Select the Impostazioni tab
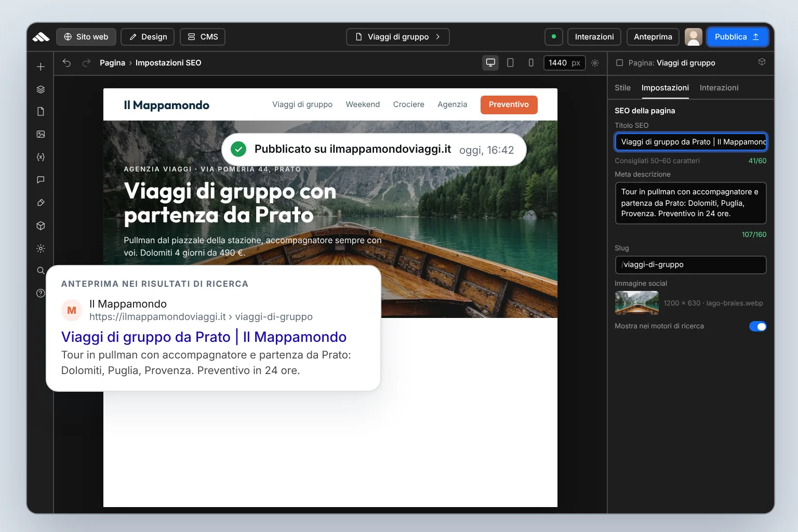 (x=665, y=88)
